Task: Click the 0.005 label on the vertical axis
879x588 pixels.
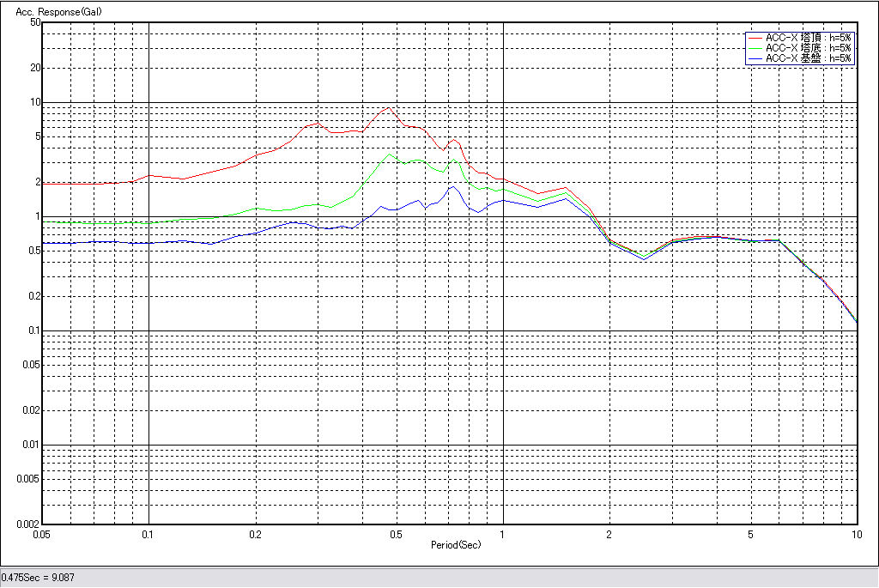Action: [x=29, y=479]
